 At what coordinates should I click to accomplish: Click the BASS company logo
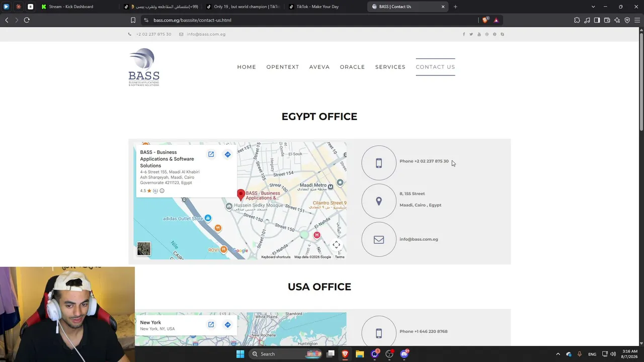coord(144,67)
